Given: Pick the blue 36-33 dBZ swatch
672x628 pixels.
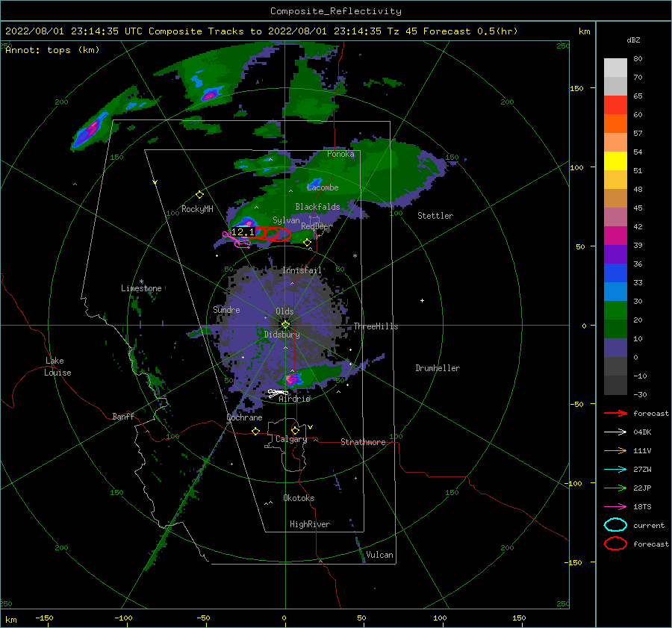Looking at the screenshot, I should click(615, 273).
